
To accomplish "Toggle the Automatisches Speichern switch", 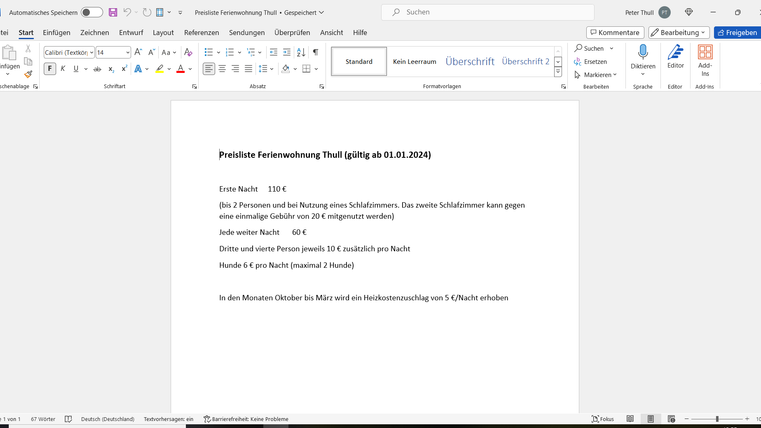I will tap(91, 12).
